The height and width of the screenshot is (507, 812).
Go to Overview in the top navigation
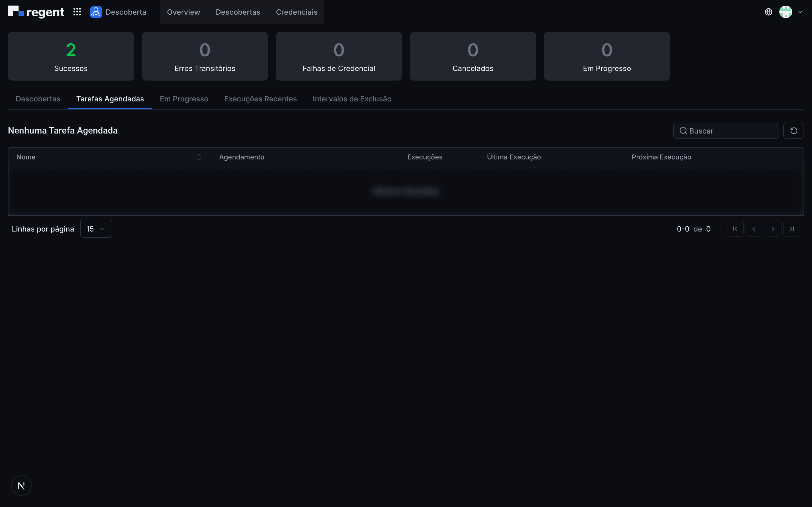pyautogui.click(x=184, y=12)
